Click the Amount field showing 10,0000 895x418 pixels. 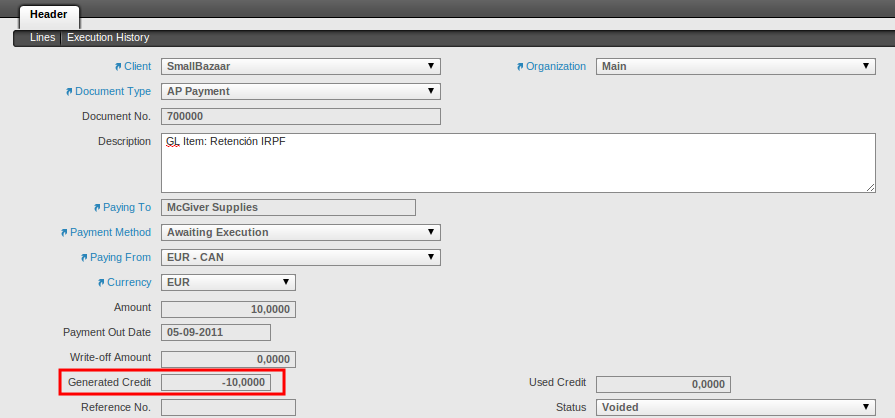(228, 310)
